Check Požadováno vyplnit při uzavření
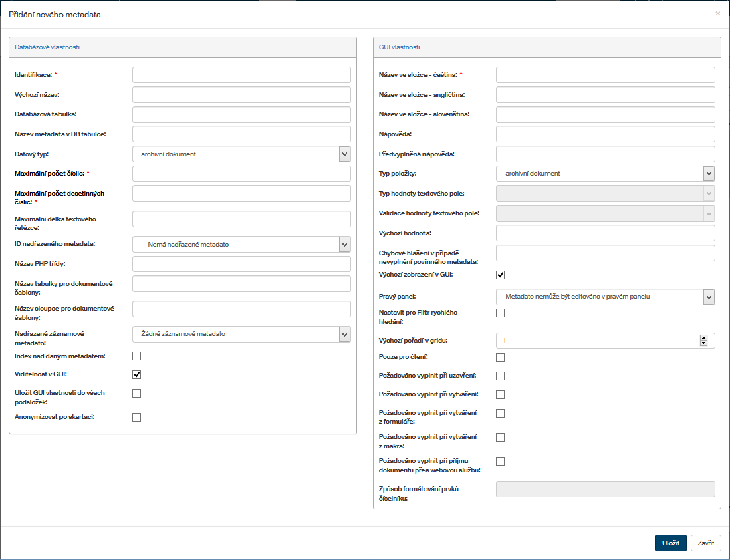Viewport: 730px width, 560px height. coord(500,376)
